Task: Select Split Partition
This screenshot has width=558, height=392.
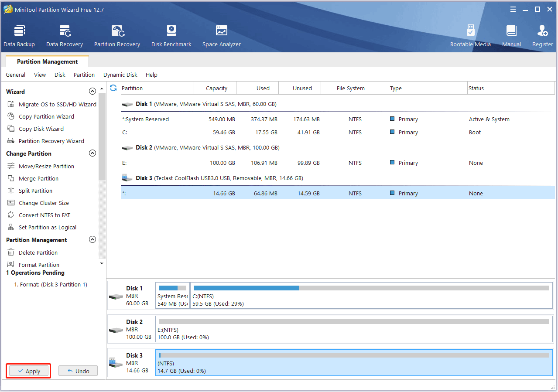Action: (x=30, y=191)
